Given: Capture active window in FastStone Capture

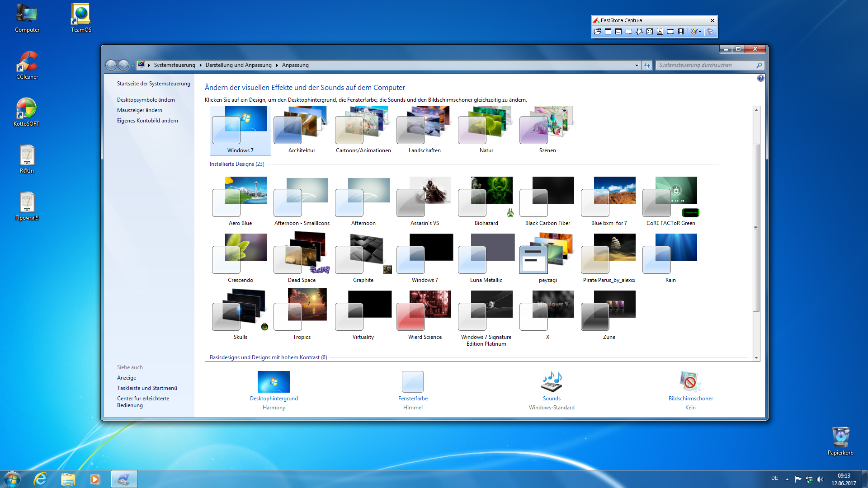Looking at the screenshot, I should point(608,32).
